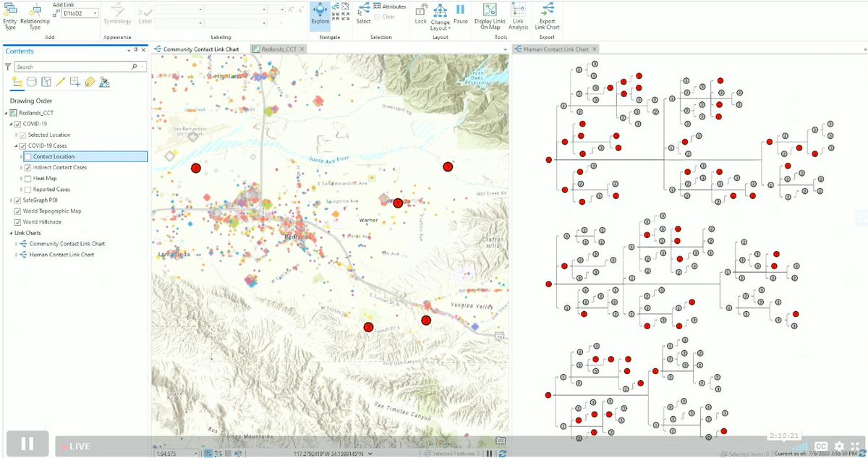868x458 pixels.
Task: Open the Link Analysis tool
Action: click(518, 16)
